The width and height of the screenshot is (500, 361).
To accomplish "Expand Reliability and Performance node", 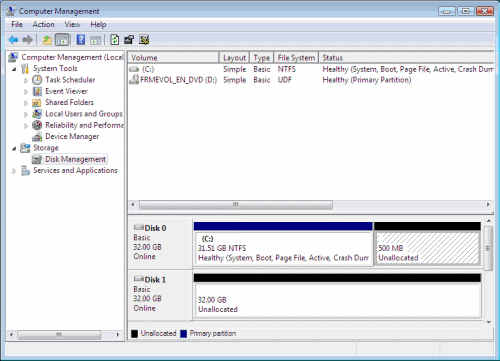I will [26, 126].
